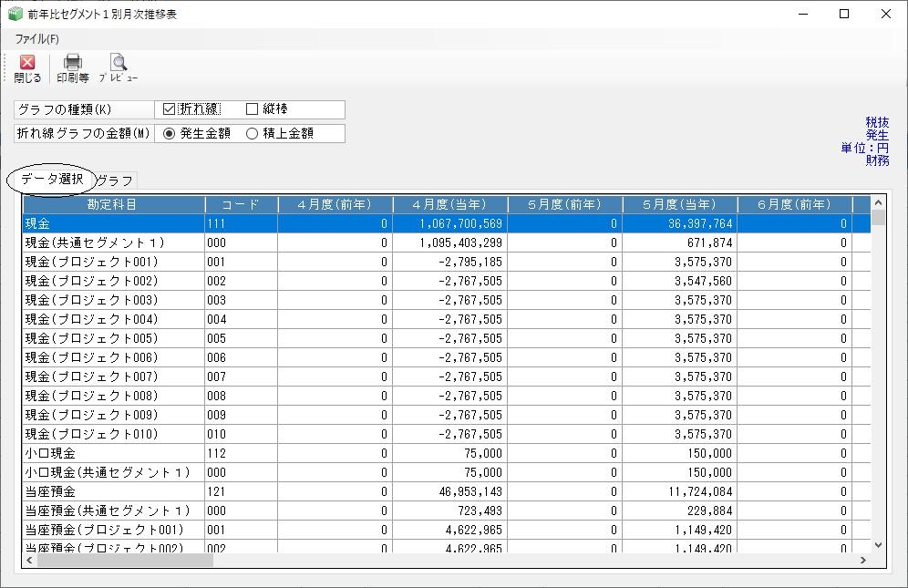
Task: Click the horizontal scrollbar right arrow
Action: (x=862, y=560)
